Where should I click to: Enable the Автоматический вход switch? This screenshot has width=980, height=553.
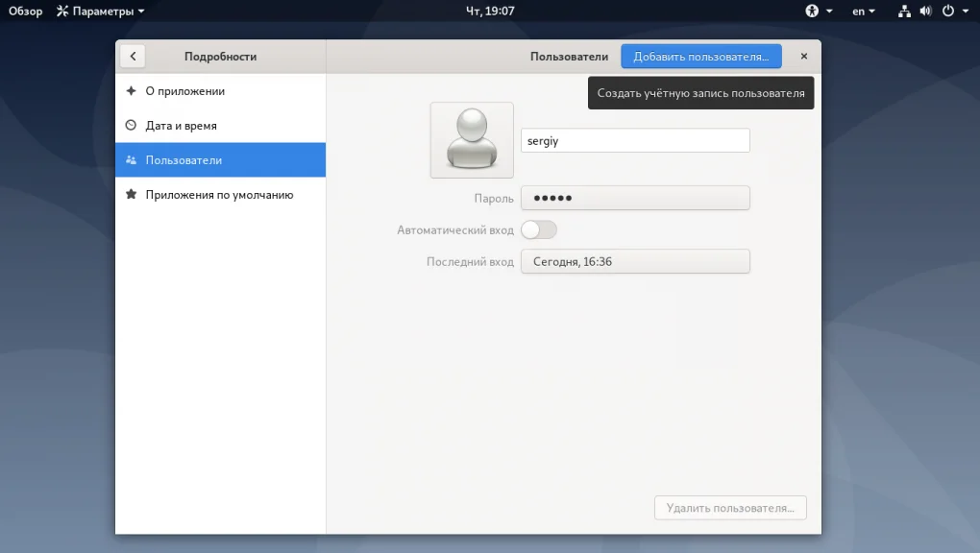[x=539, y=229]
